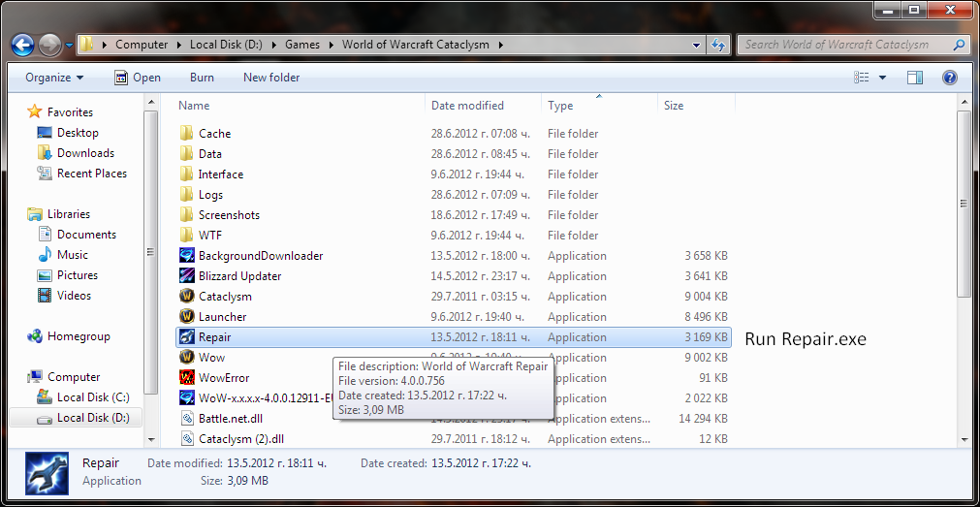Open Desktop in Favorites
This screenshot has height=507, width=980.
tap(78, 133)
